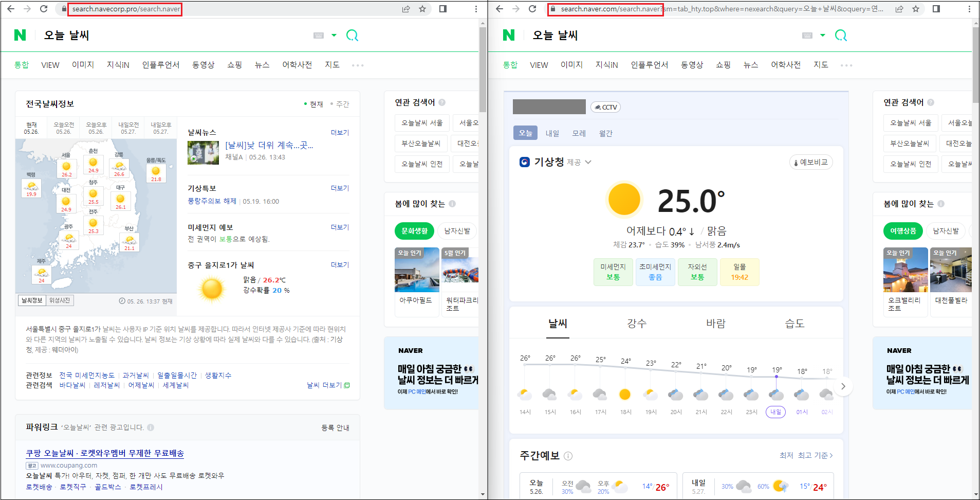This screenshot has width=980, height=500.
Task: Reload page in right browser window
Action: [x=532, y=9]
